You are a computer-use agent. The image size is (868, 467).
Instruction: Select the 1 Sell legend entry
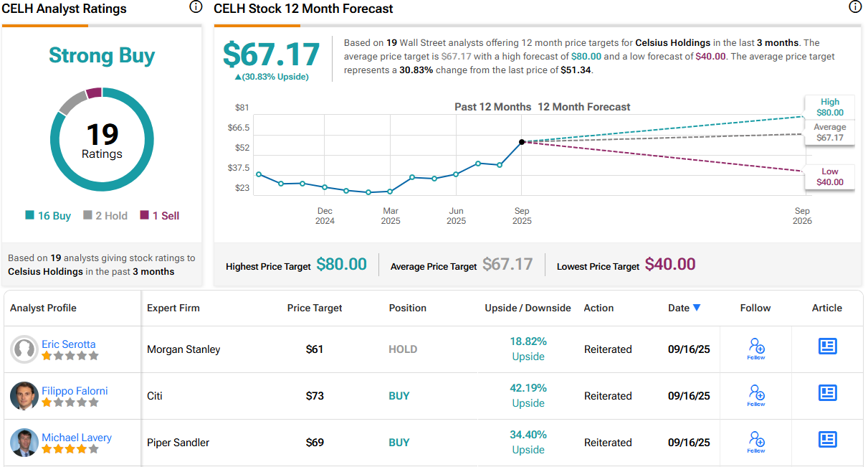[x=160, y=216]
